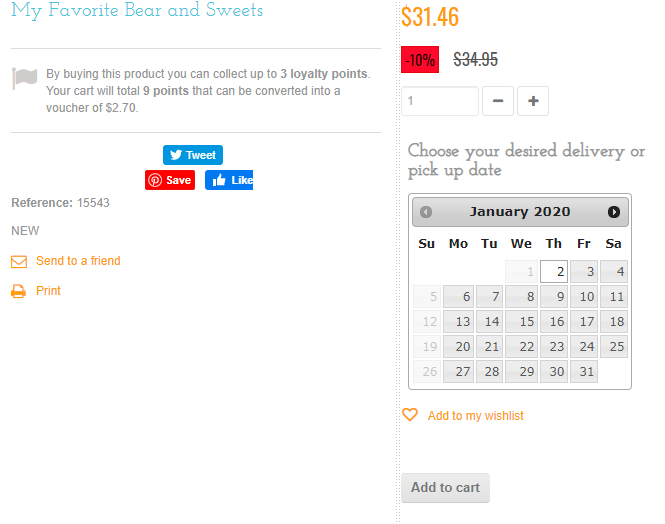Go to next month in calendar

[x=614, y=212]
